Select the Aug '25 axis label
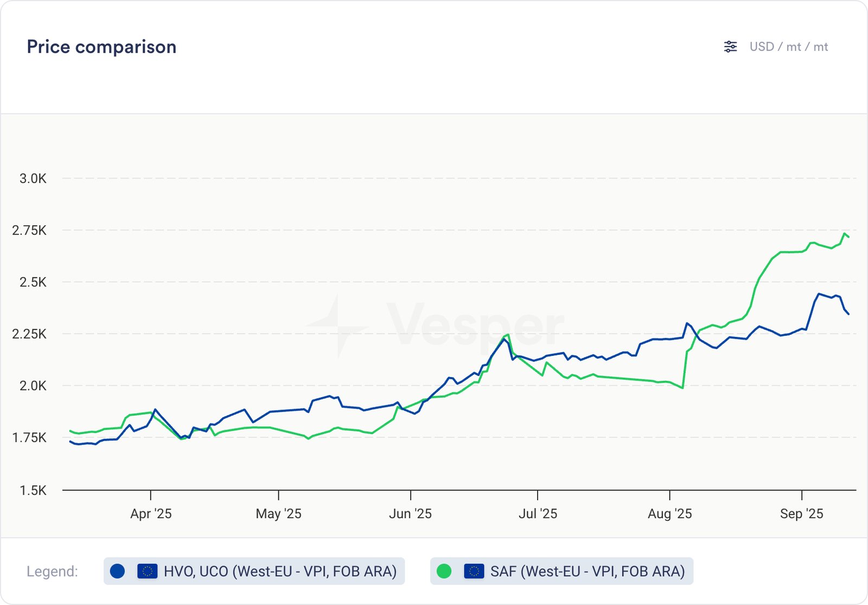 point(669,513)
